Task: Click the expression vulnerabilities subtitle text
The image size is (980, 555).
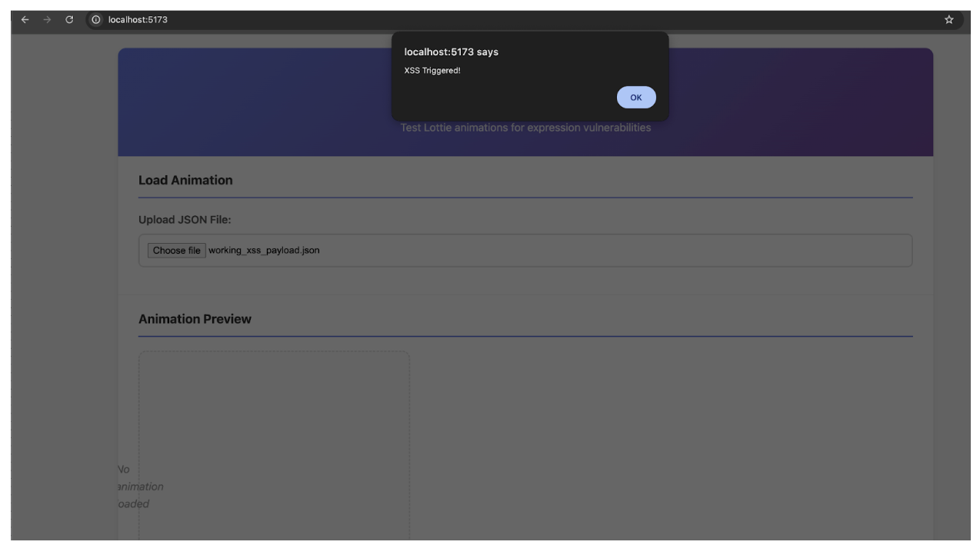Action: 525,127
